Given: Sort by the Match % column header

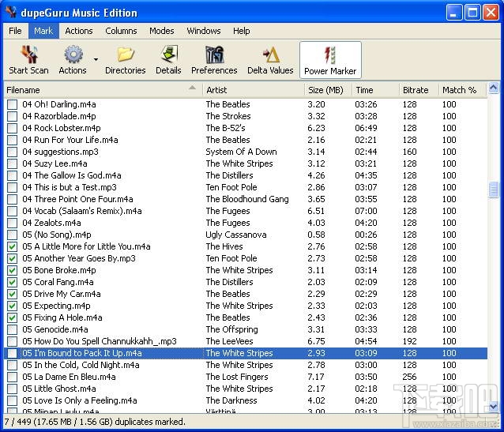Looking at the screenshot, I should pyautogui.click(x=463, y=90).
